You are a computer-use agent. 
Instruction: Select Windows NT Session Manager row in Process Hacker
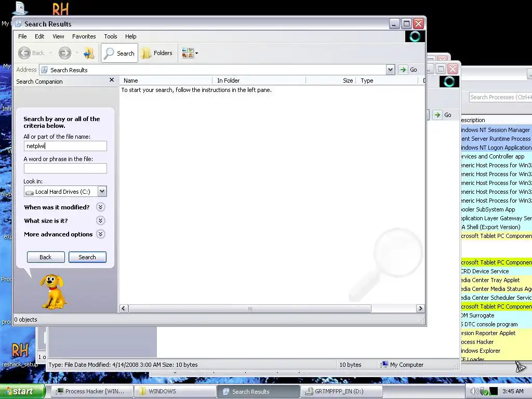(496, 129)
